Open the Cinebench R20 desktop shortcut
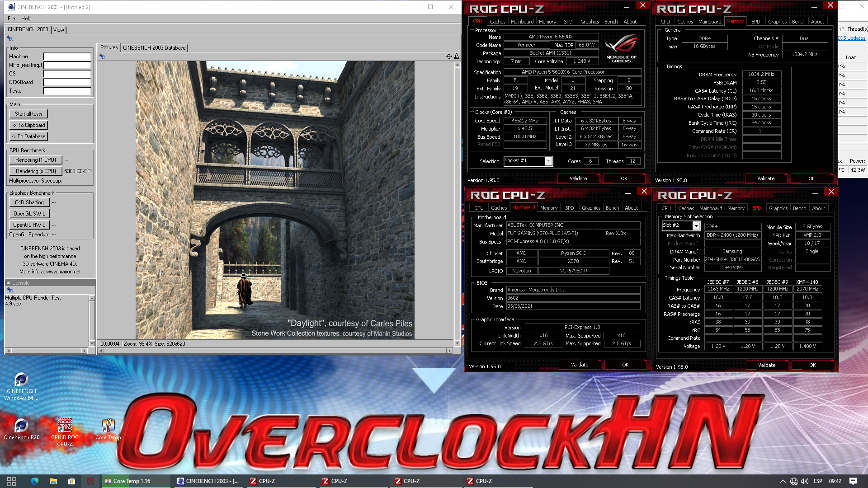868x488 pixels. (x=21, y=430)
